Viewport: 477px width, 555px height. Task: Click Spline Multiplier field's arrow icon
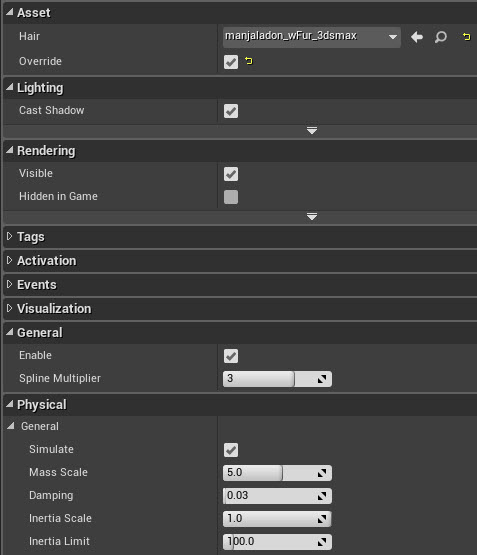(322, 379)
